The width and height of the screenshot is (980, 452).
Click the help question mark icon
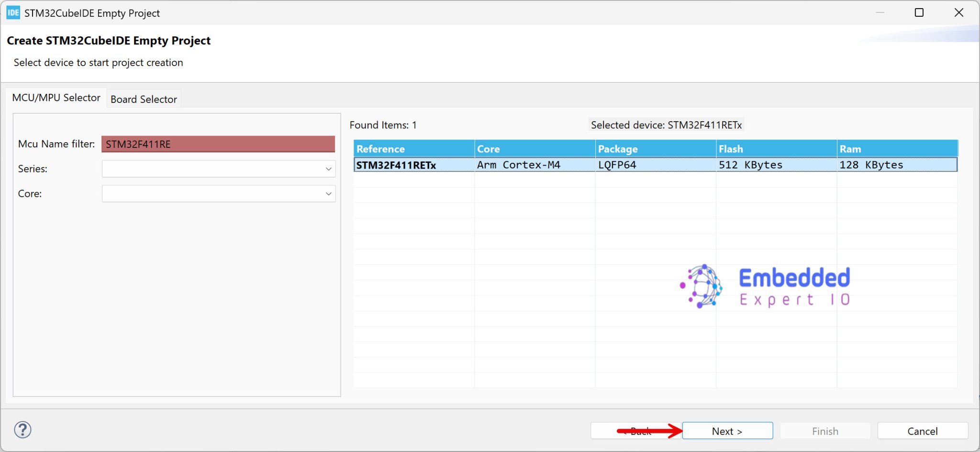tap(22, 430)
